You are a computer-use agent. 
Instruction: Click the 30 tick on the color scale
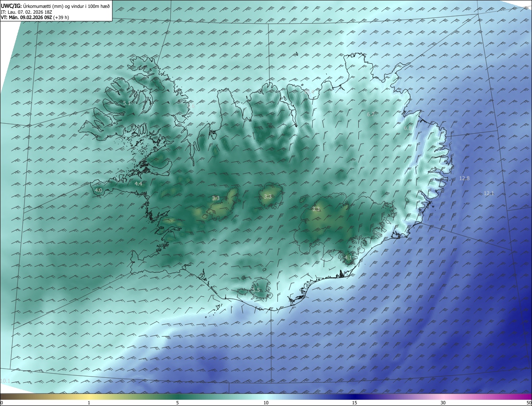point(443,403)
